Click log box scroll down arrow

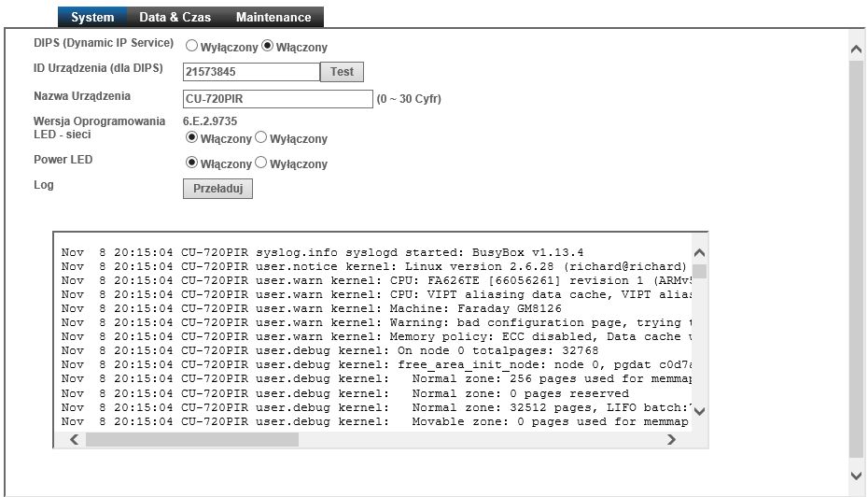tap(700, 411)
